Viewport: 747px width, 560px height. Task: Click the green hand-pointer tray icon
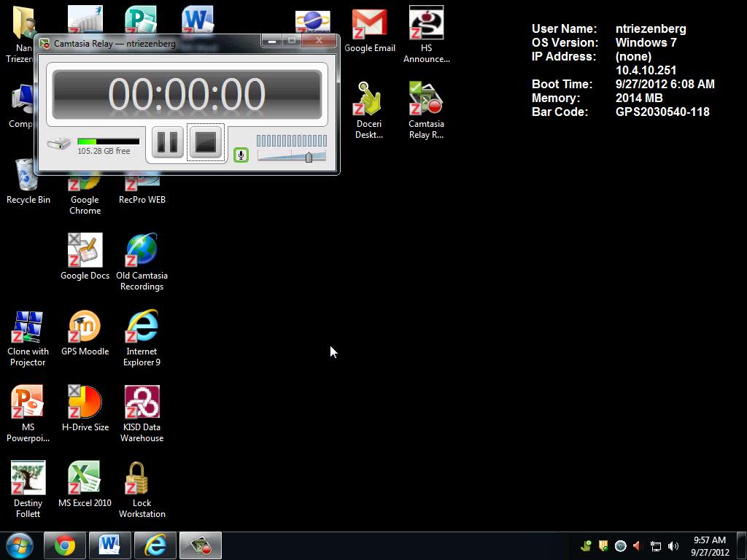[586, 545]
